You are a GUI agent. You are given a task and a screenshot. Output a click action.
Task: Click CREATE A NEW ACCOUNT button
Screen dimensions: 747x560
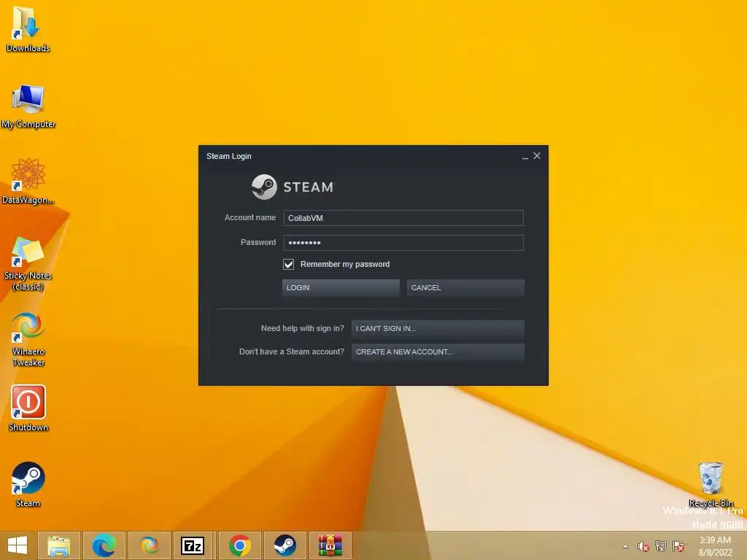pyautogui.click(x=438, y=352)
